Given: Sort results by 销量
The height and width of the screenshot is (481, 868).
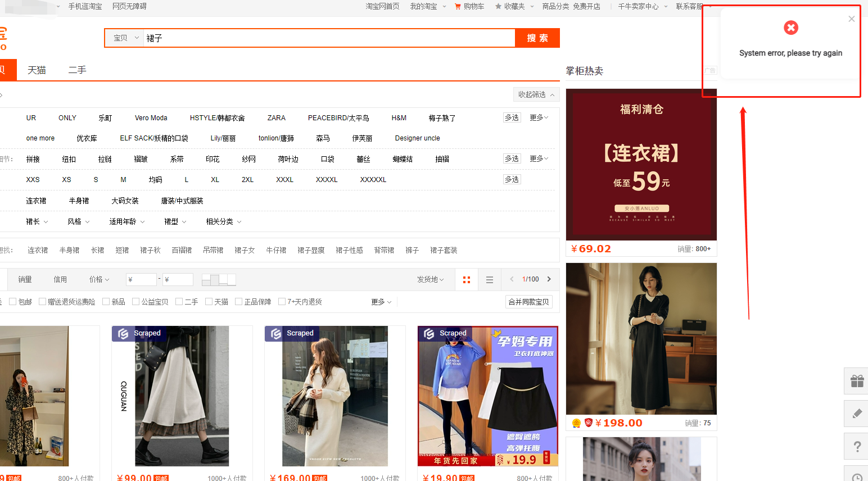Looking at the screenshot, I should [x=25, y=279].
